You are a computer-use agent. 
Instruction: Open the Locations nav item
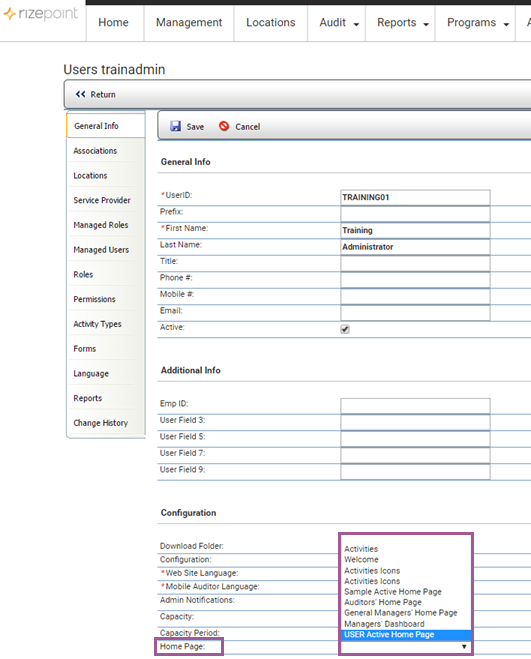click(x=271, y=23)
